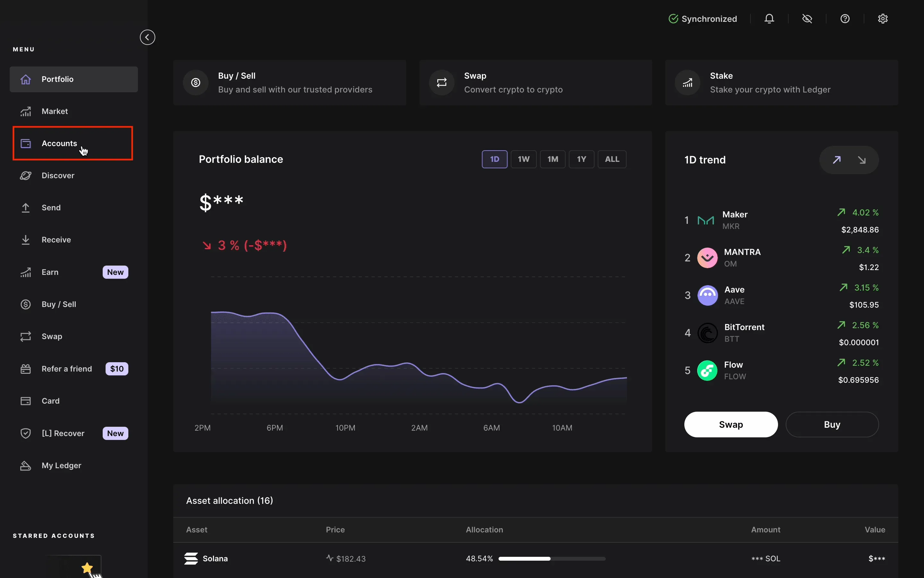
Task: Click the white Swap button in 1D trend
Action: click(731, 424)
